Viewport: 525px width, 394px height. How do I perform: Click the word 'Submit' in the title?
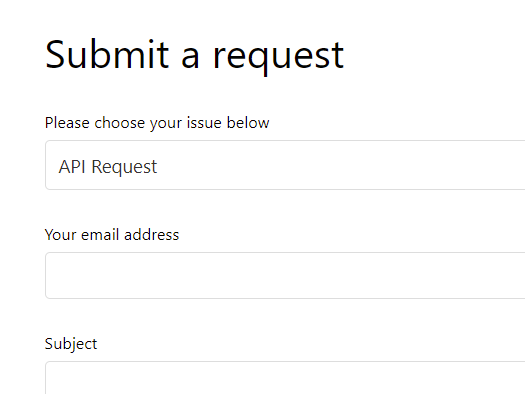tap(107, 54)
